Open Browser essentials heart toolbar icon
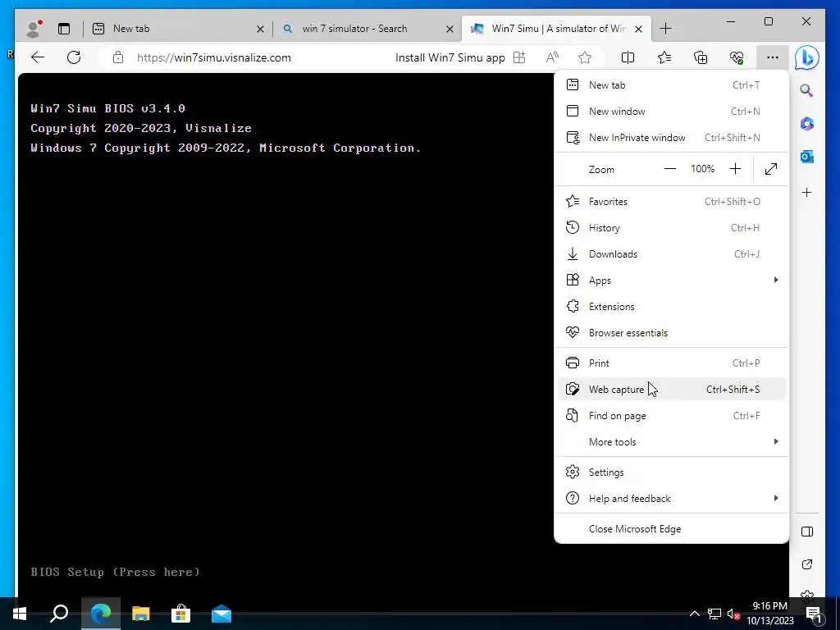The width and height of the screenshot is (840, 630). point(737,57)
